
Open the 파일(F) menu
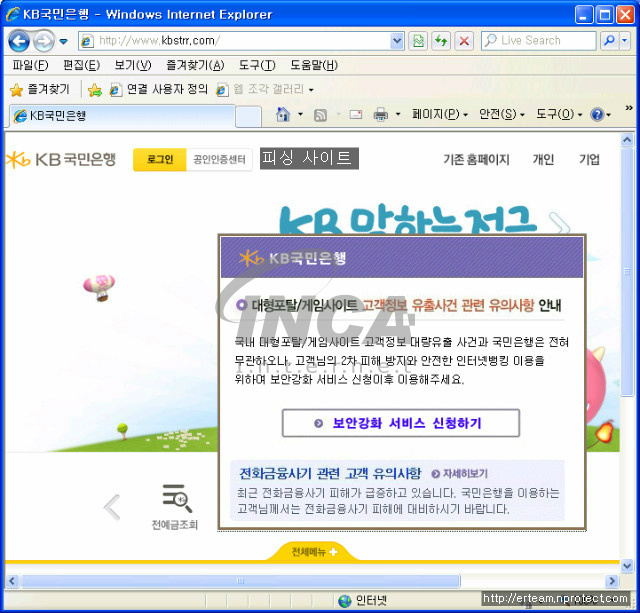click(30, 65)
